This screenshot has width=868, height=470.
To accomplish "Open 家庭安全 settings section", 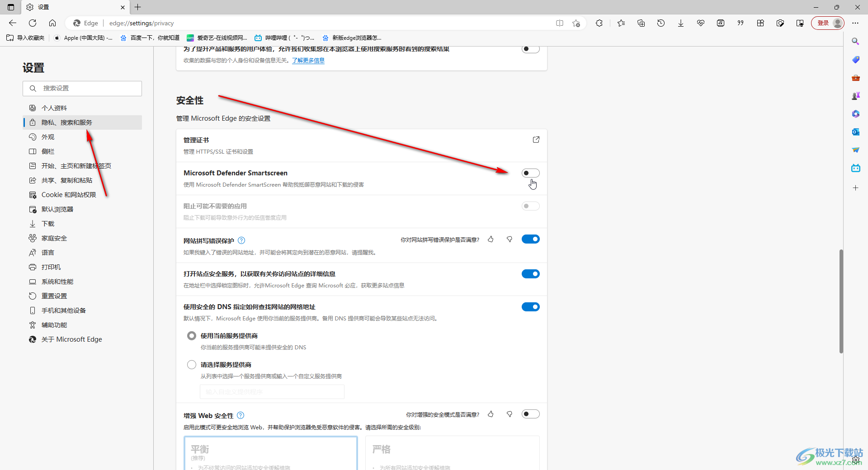I will point(82,238).
